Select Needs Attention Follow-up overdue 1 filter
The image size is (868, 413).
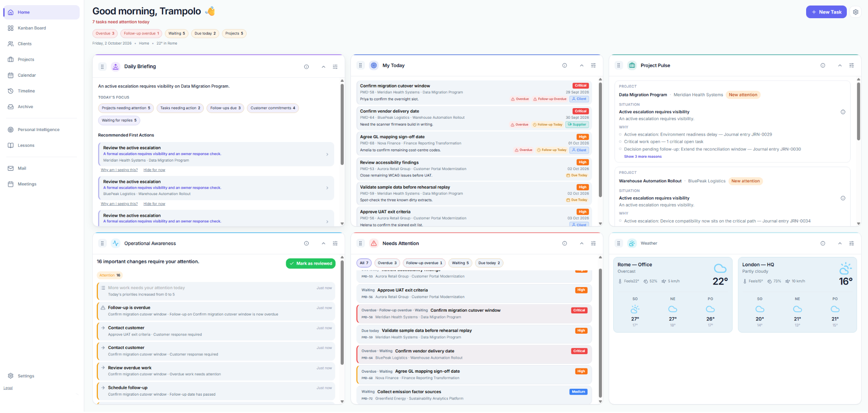click(424, 263)
